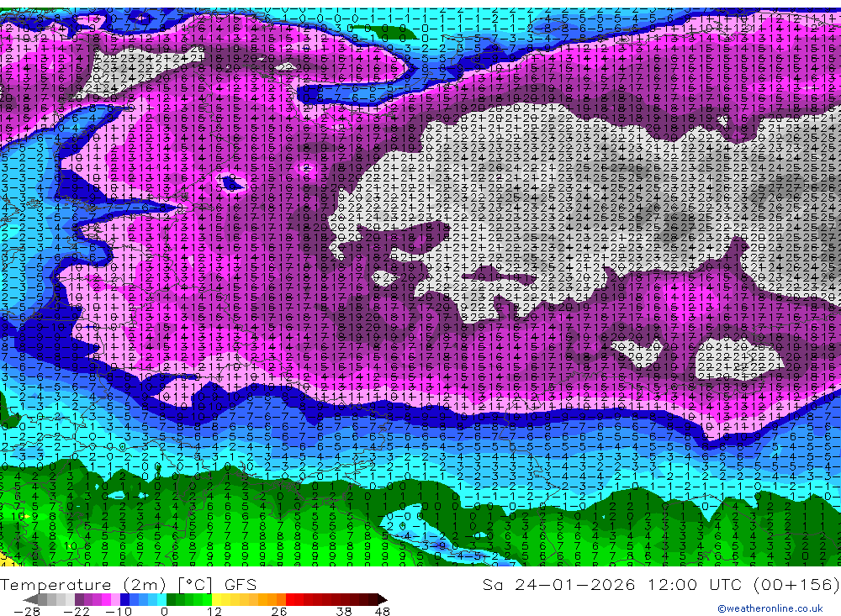Click the 'Temperature (2m) [°C] GFS' title
841x616 pixels.
[128, 584]
